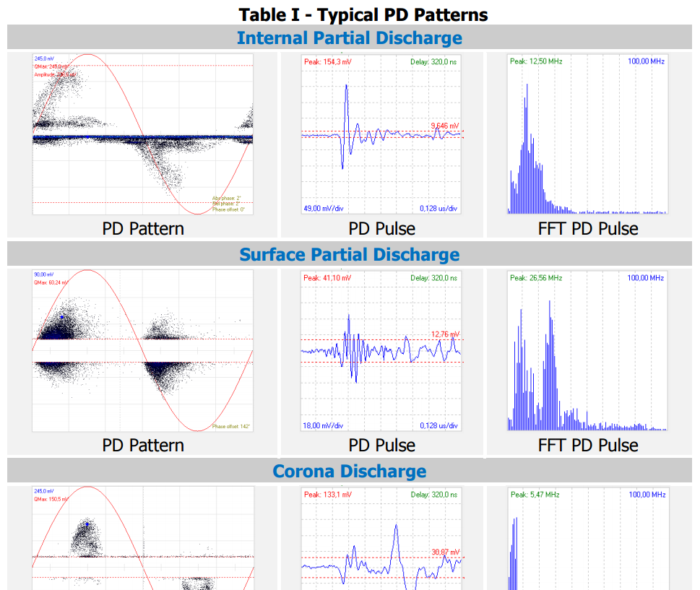This screenshot has height=590, width=700.
Task: Open the Internal discharge PD Pattern chart
Action: [x=143, y=134]
